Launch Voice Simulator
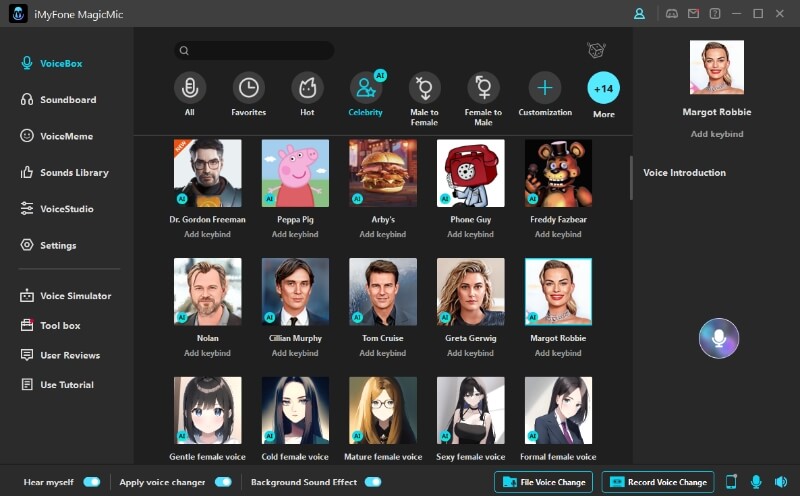This screenshot has height=496, width=800. [x=65, y=295]
